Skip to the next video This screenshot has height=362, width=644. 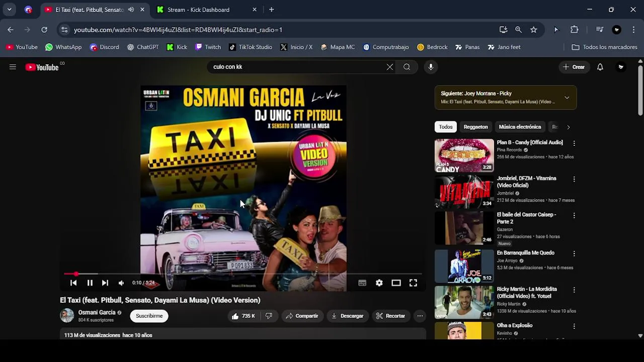click(105, 283)
